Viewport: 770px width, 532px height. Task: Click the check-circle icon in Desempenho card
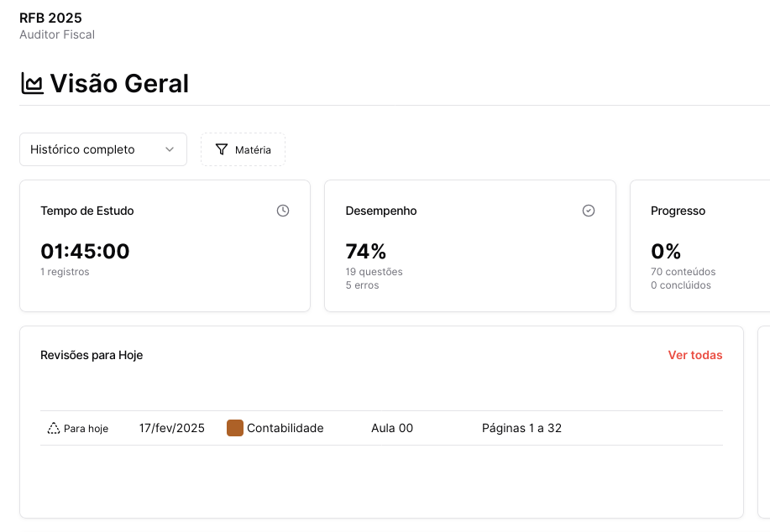[589, 211]
